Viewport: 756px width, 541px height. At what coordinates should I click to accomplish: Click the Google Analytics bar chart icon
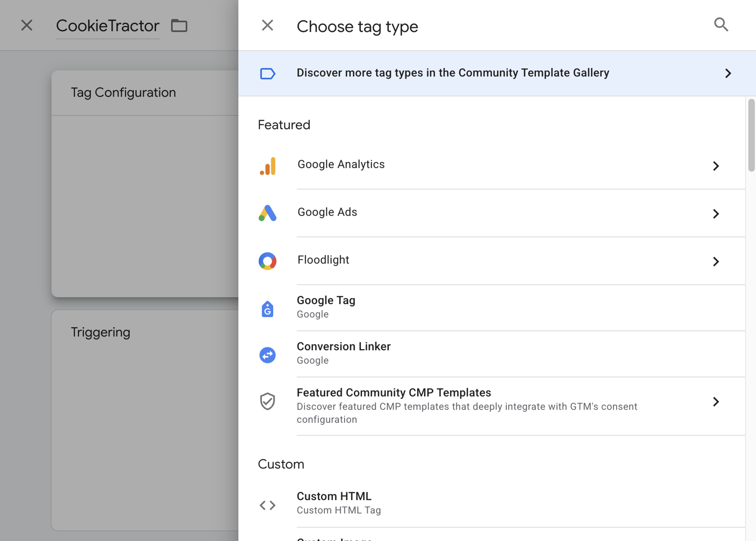268,166
